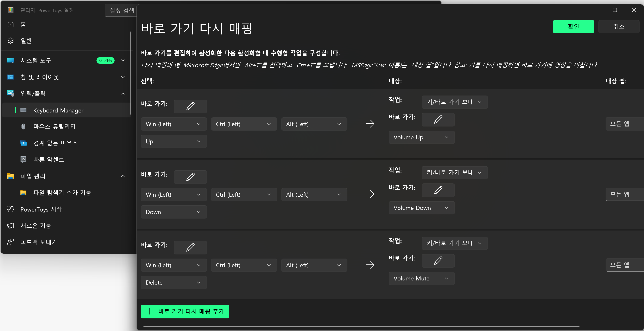Click the 새로운 기능 megaphone icon

pyautogui.click(x=11, y=226)
